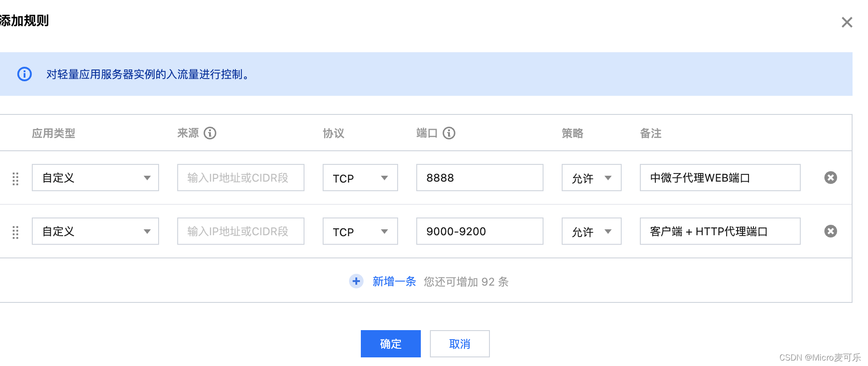Click the remark field 客户端 + HTTP代理端口
Screen dimensions: 868x366
720,231
